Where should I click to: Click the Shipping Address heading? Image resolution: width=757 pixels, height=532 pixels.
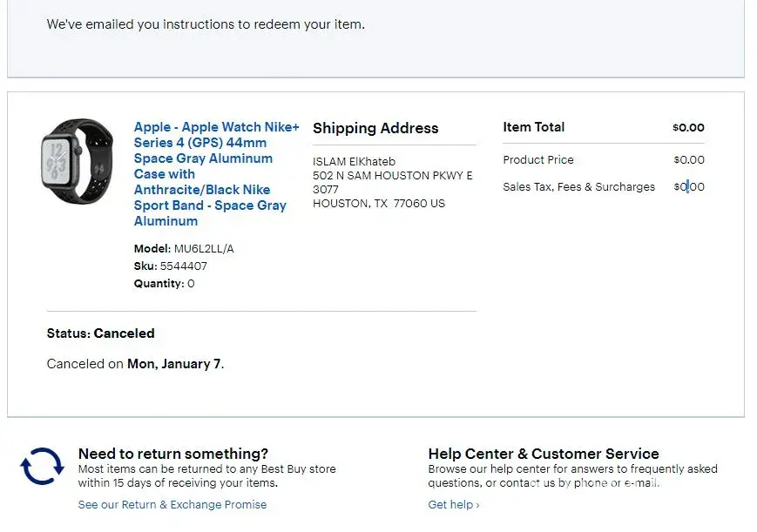click(375, 128)
